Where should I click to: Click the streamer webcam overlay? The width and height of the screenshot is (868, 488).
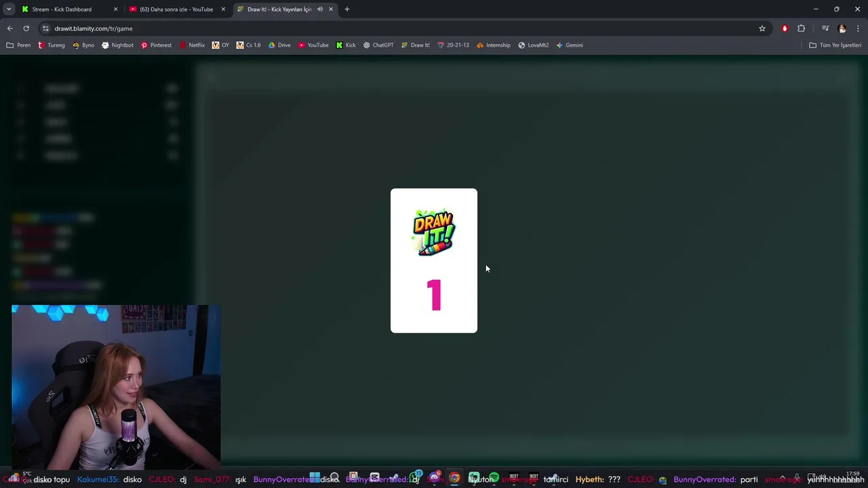point(116,386)
